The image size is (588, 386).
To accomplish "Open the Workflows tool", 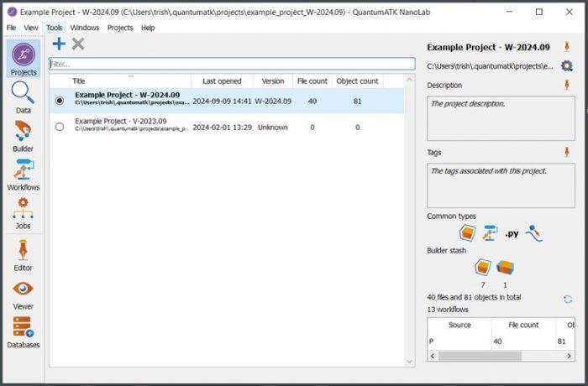I will 24,175.
